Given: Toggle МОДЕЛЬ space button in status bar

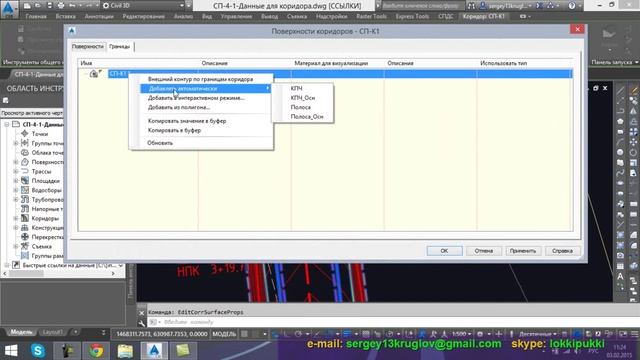Looking at the screenshot, I should [x=224, y=334].
